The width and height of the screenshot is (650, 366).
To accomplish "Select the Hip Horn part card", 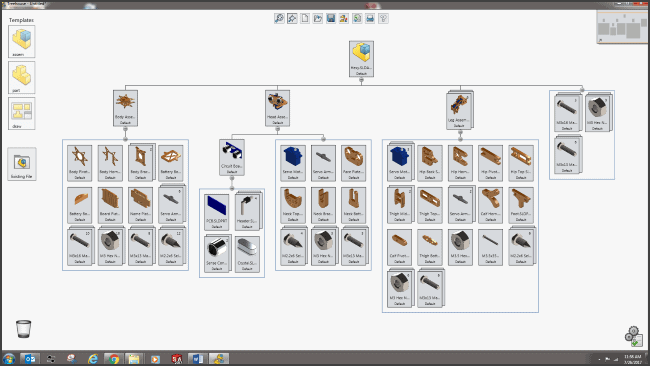I will coord(460,163).
